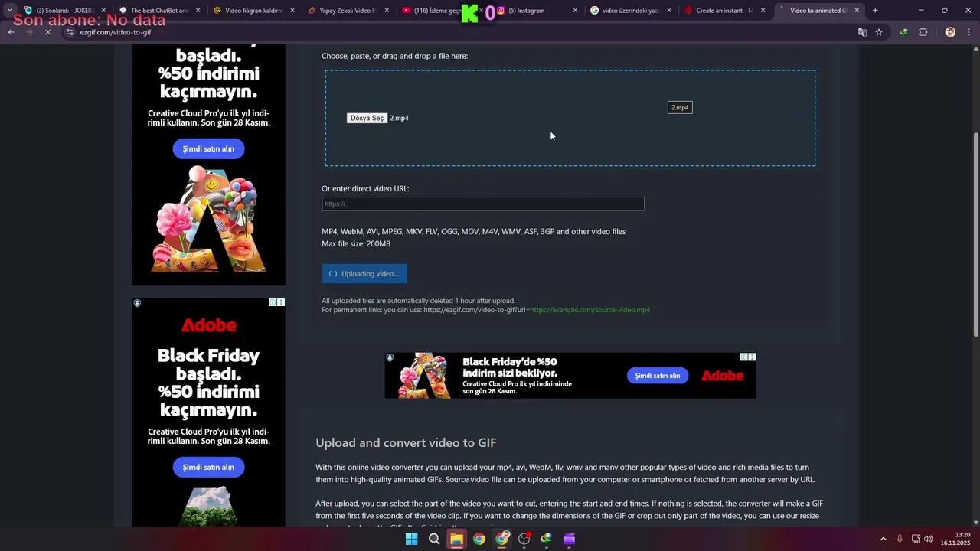Switch to Video filigran kaldırma tab

(x=253, y=11)
